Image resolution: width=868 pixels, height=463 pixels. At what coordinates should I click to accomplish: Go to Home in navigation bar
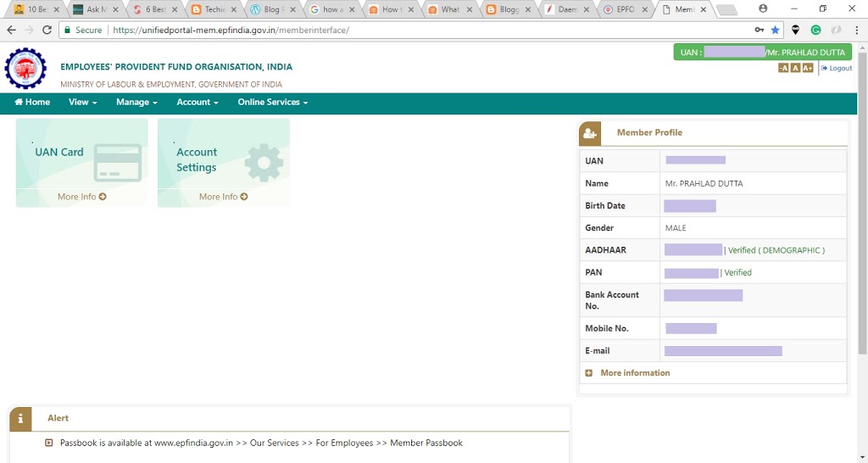pos(32,102)
